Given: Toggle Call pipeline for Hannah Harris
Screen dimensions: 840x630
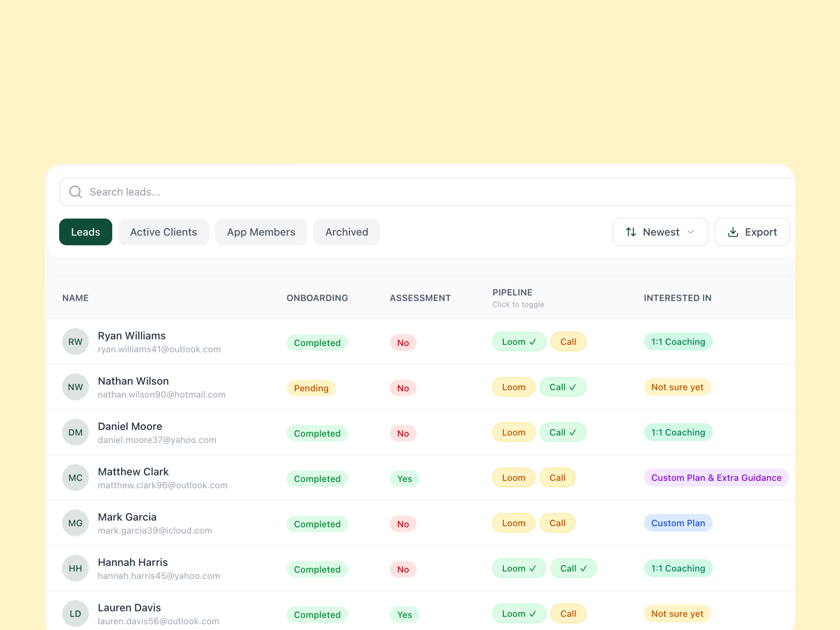Looking at the screenshot, I should point(573,568).
